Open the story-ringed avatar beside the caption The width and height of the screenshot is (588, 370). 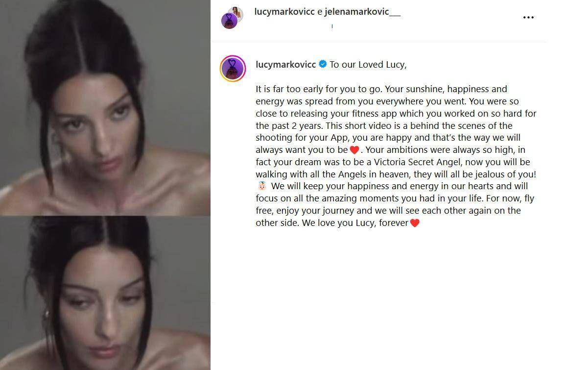pyautogui.click(x=233, y=68)
